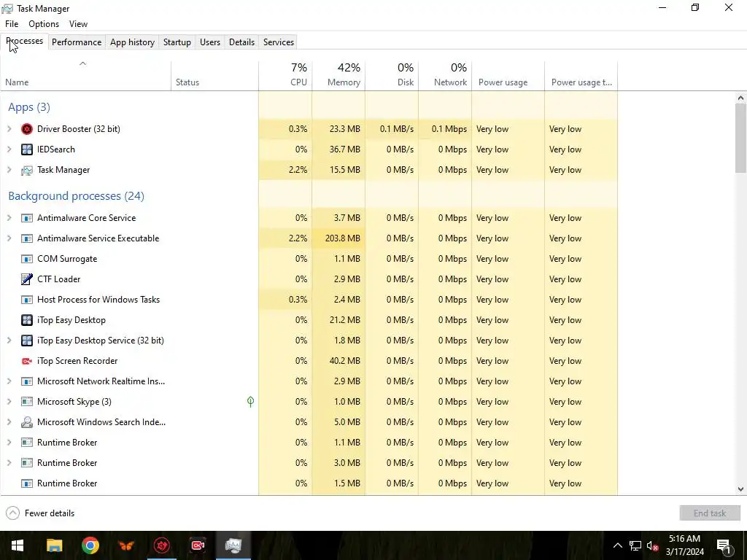The image size is (747, 560).
Task: Sort by the Name column header
Action: (86, 76)
